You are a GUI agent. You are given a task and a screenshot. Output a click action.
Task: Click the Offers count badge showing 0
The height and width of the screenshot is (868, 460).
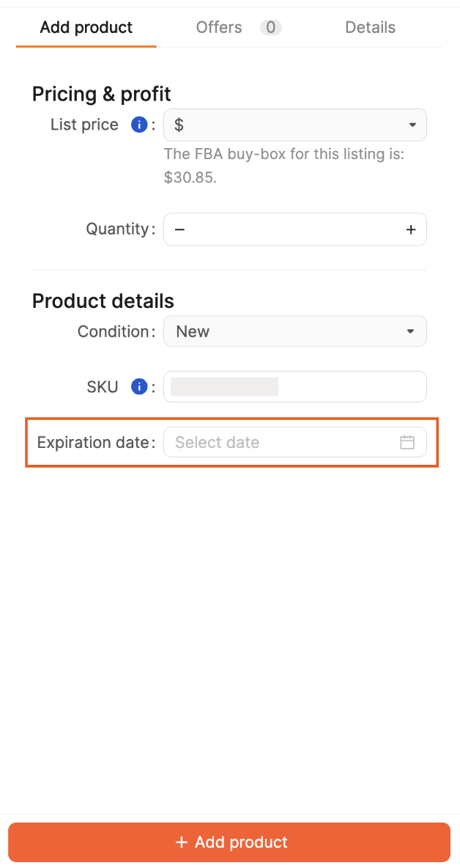[x=271, y=27]
